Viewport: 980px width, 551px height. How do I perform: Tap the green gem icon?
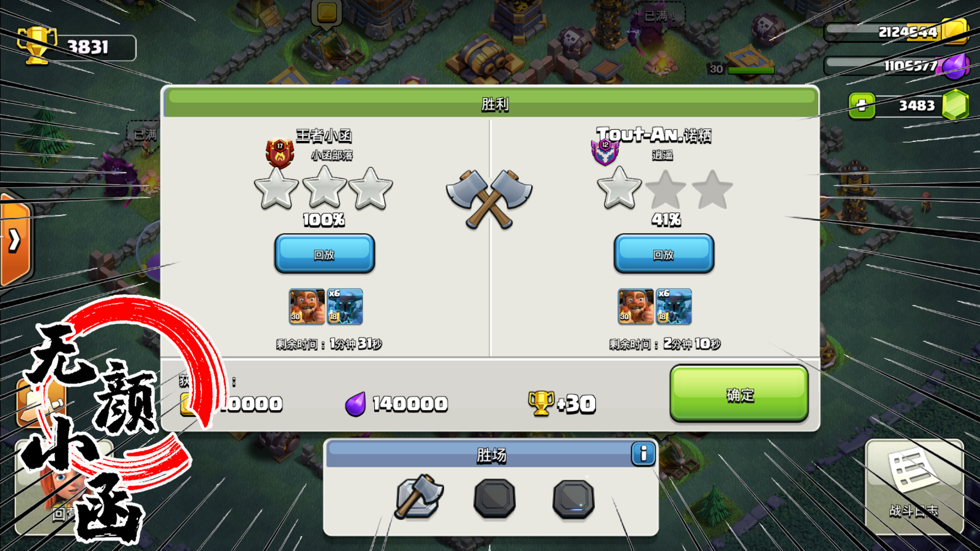(955, 105)
